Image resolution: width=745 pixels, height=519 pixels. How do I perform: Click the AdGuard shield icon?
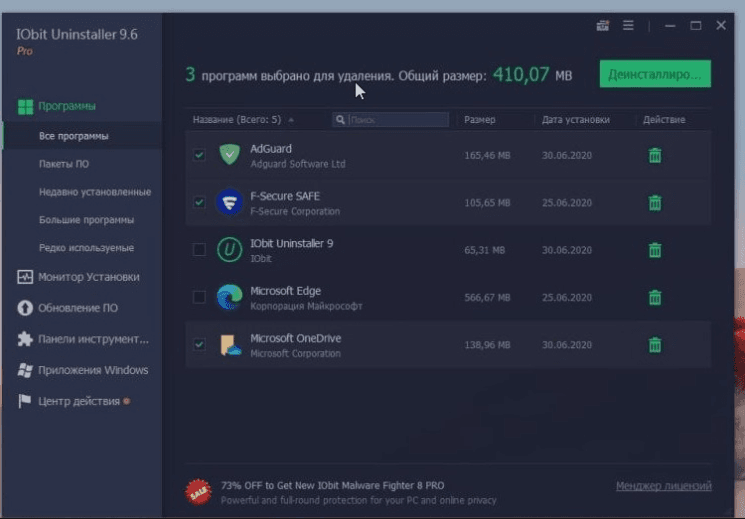[229, 155]
